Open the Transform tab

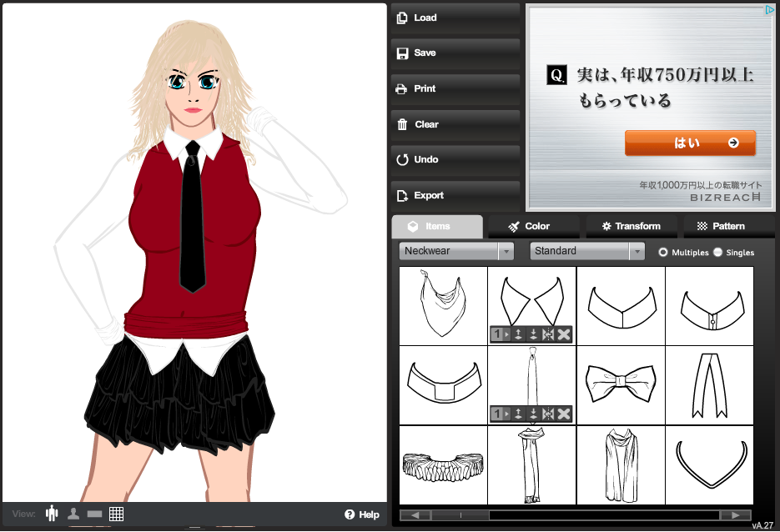[630, 226]
